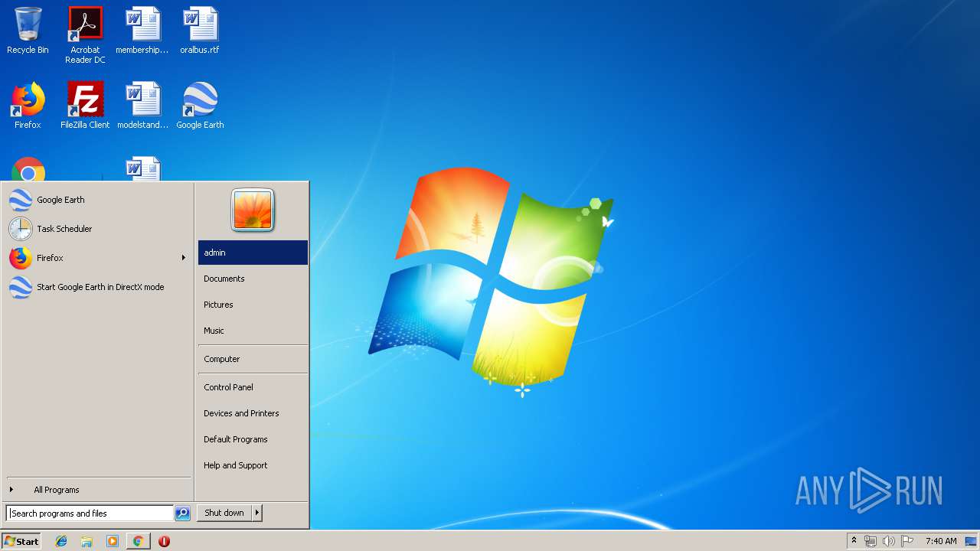Expand All Programs list

pyautogui.click(x=97, y=490)
